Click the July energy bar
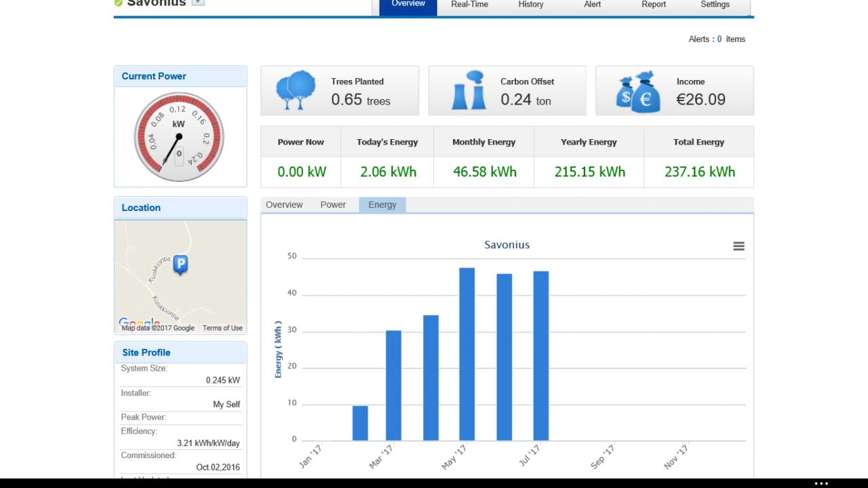The image size is (868, 488). pos(541,356)
